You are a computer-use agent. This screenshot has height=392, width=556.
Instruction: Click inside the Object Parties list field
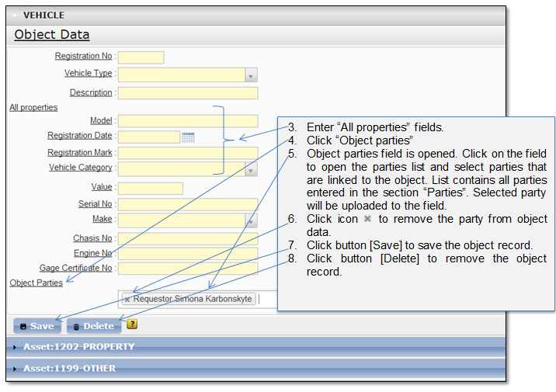coord(197,300)
